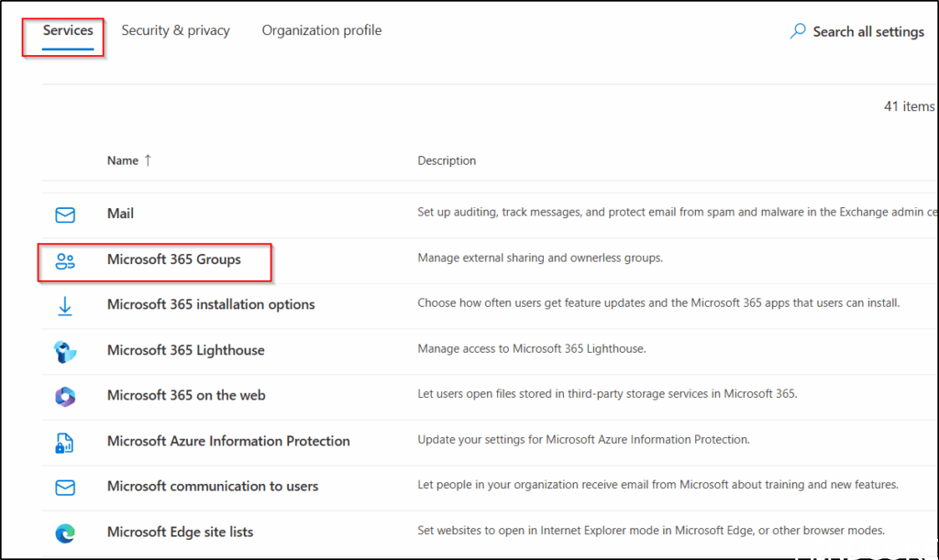Click the Microsoft 365 Lighthouse icon

[x=65, y=351]
